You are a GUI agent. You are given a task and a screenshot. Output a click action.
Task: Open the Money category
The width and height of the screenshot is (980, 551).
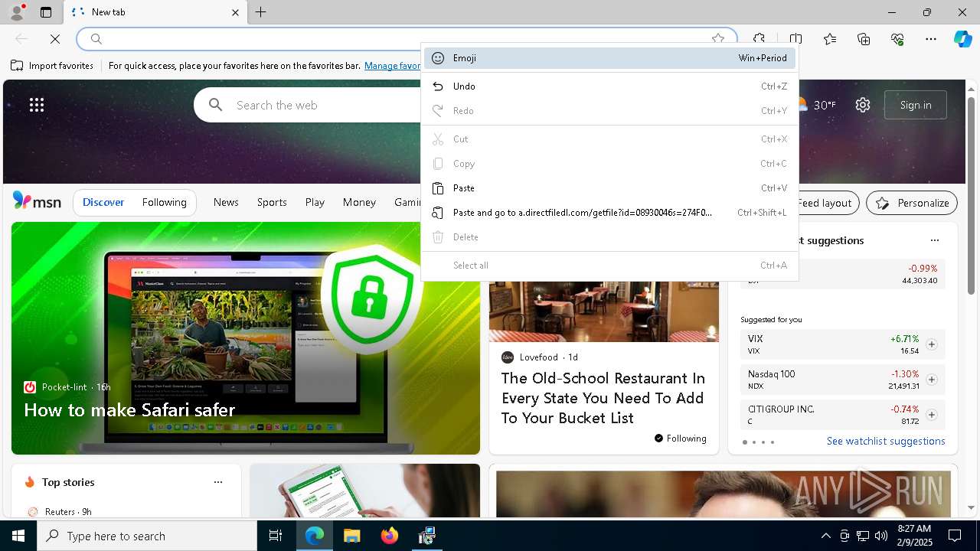pos(359,202)
